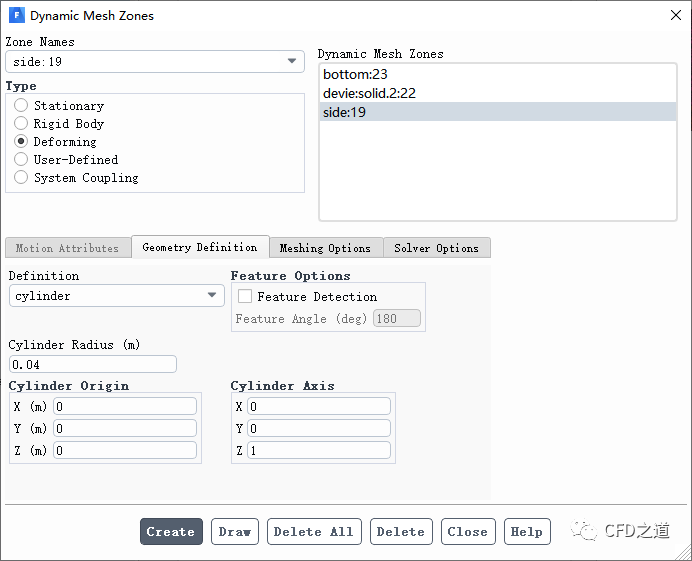The image size is (692, 561).
Task: Click the Draw button
Action: (235, 532)
